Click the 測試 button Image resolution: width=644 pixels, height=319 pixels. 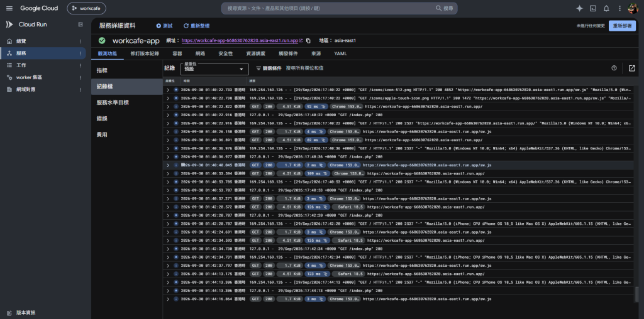(164, 26)
